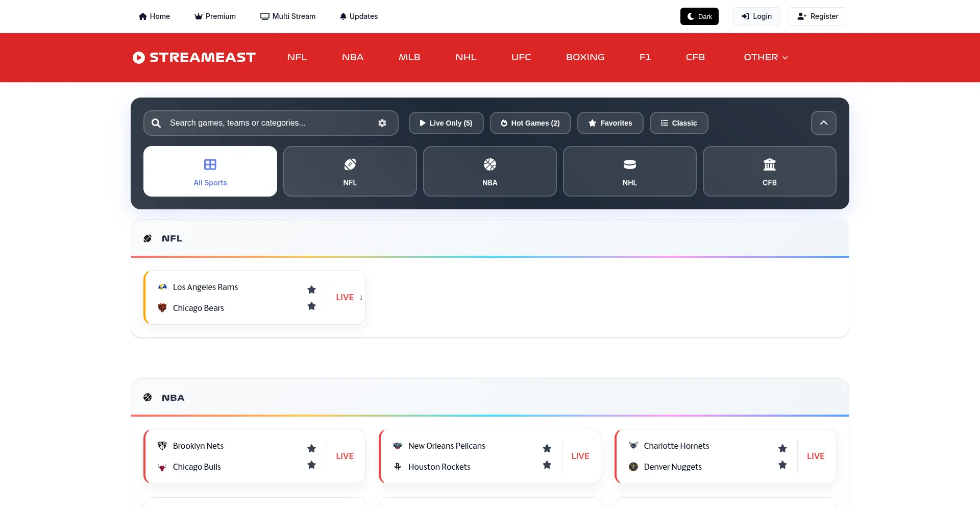Image resolution: width=980 pixels, height=507 pixels.
Task: Open BOXING in the navigation bar
Action: pos(585,58)
